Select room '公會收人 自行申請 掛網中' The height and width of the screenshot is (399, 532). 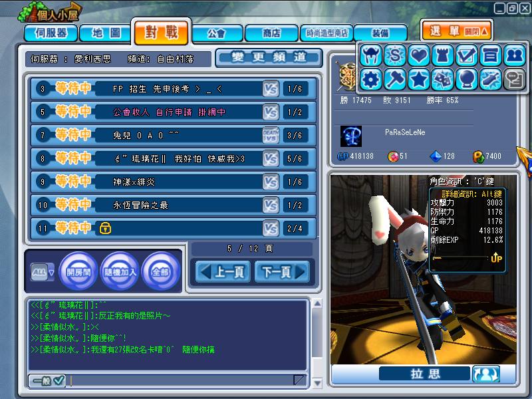[174, 112]
